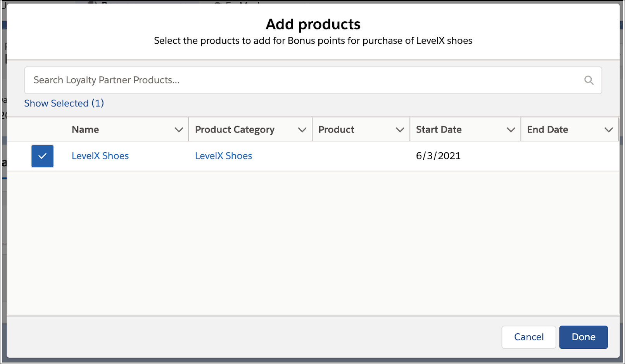Click the Start Date value 6/3/2021
Image resolution: width=625 pixels, height=364 pixels.
438,155
